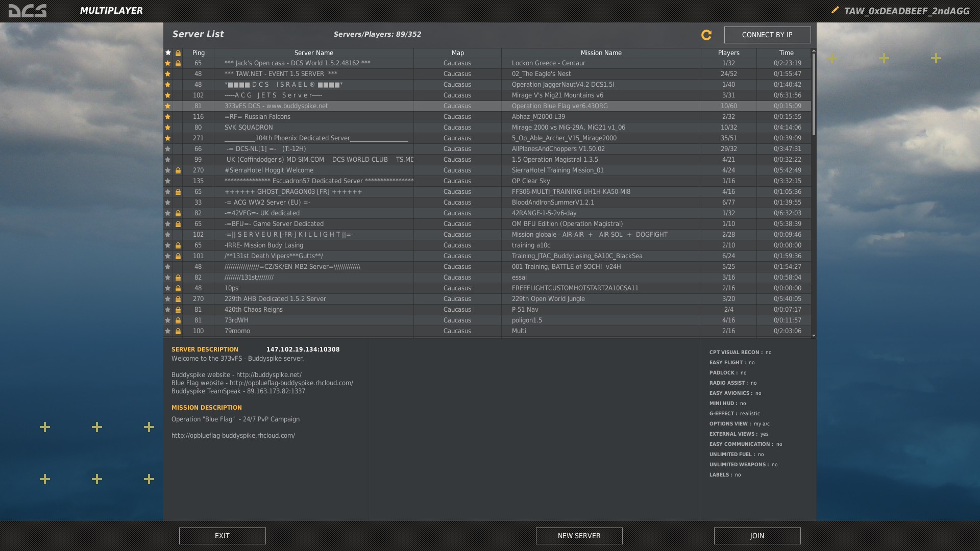Toggle favorite star on SVK SQUADRON
980x551 pixels.
(167, 128)
